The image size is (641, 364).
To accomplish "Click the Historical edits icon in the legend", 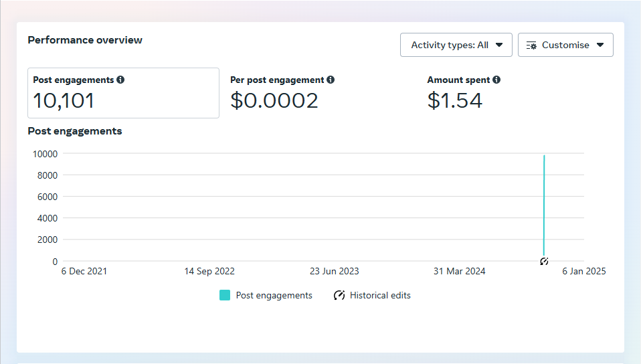I will pyautogui.click(x=339, y=295).
